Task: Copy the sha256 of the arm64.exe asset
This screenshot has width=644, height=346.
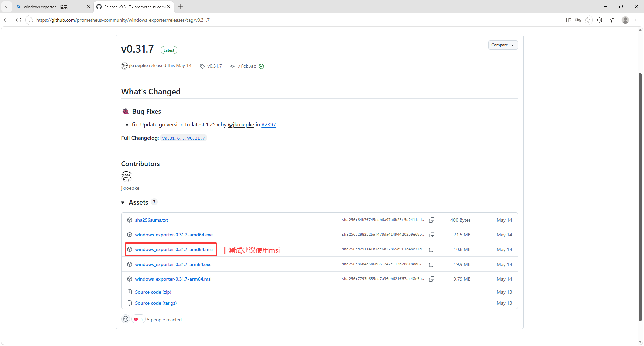Action: click(x=432, y=264)
